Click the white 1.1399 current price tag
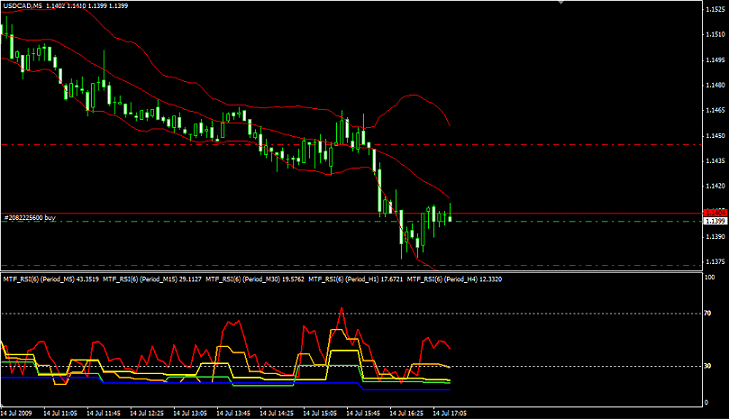Image resolution: width=729 pixels, height=419 pixels. 716,221
